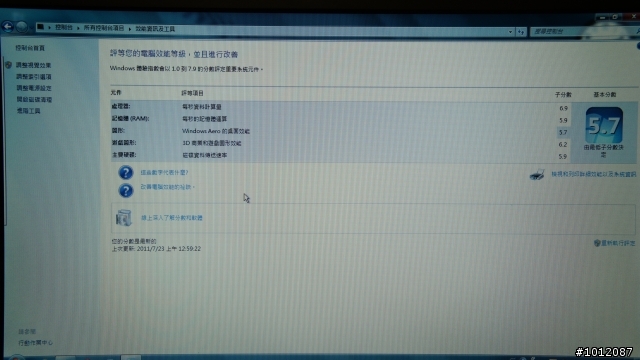Click the Back arrow button

[7, 27]
